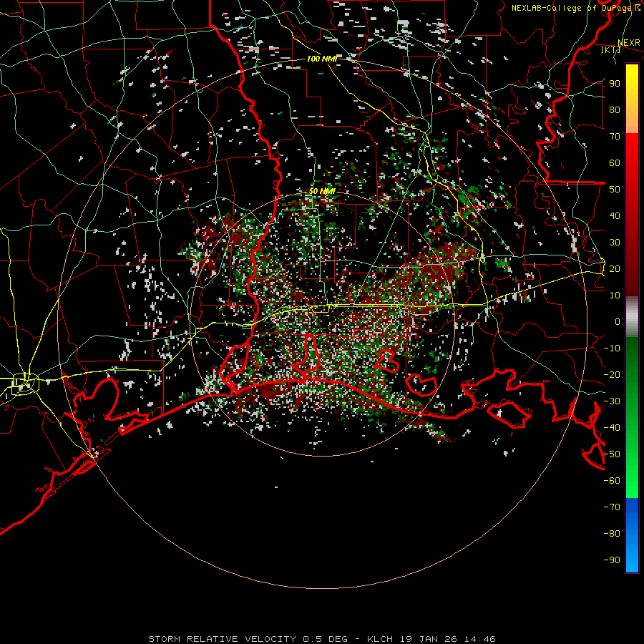The image size is (644, 644).
Task: Click the "14:46" timestamp in the footer
Action: (x=480, y=639)
